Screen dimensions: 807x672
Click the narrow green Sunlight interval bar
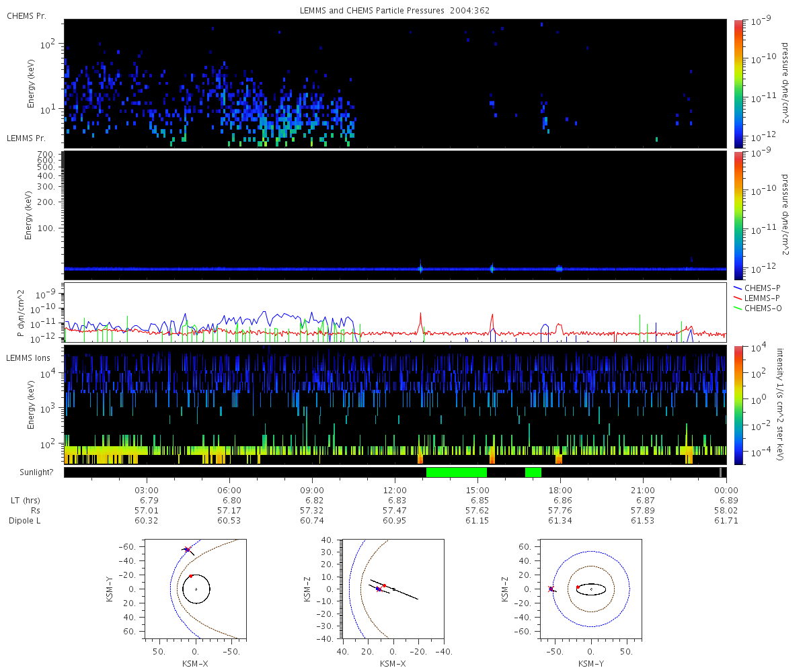coord(533,472)
